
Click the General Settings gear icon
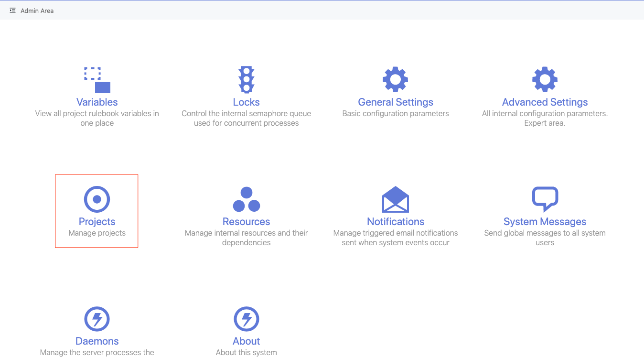(x=396, y=79)
